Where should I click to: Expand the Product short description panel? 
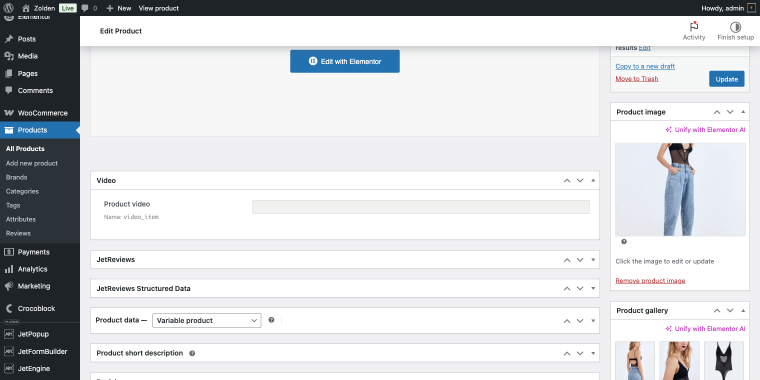tap(593, 353)
